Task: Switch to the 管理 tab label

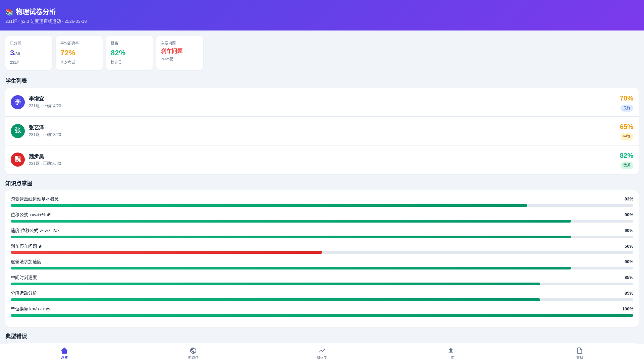Action: [580, 358]
